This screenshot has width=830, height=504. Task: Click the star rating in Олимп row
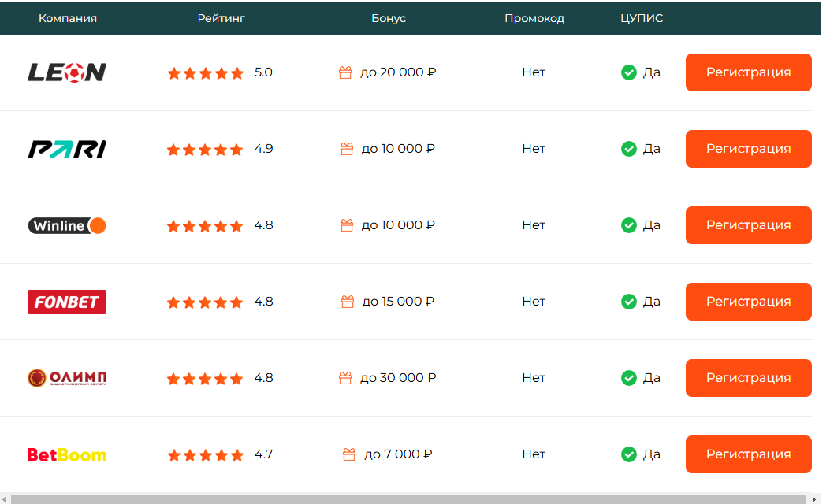coord(205,379)
